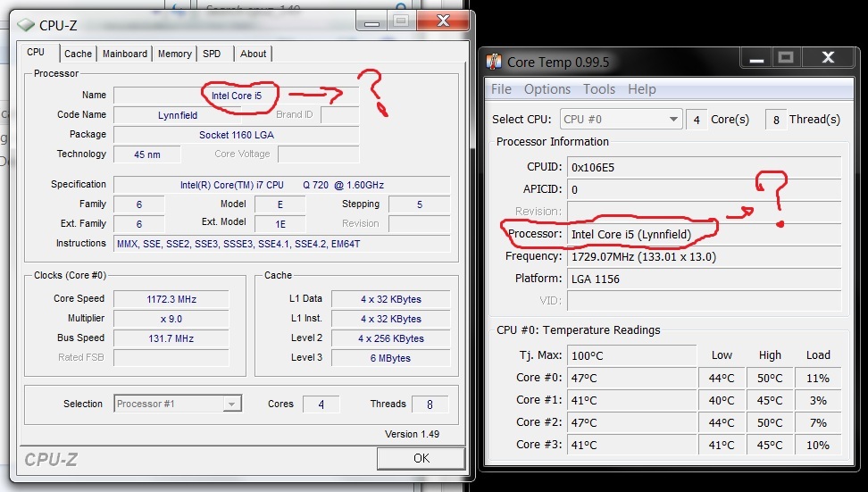Click the Stepping value 5
Image resolution: width=868 pixels, height=492 pixels.
point(419,204)
